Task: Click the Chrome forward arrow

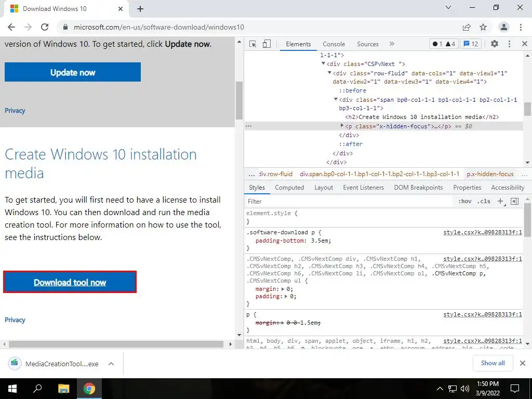Action: tap(28, 27)
